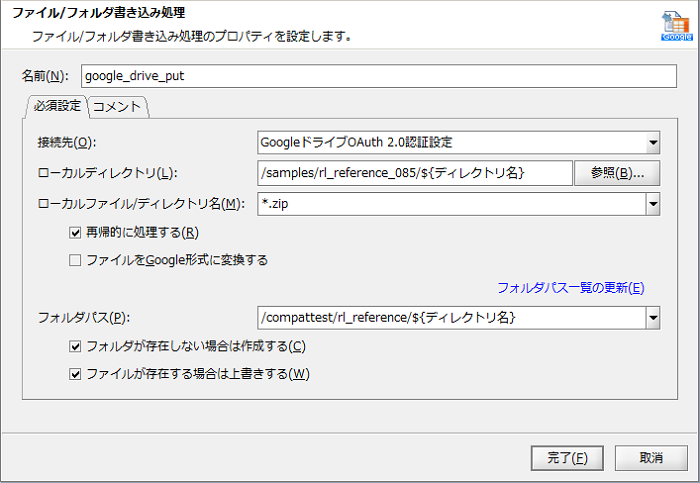Toggle フォルダが存在しない場合は作成する checkbox
This screenshot has height=483, width=700.
pos(76,347)
